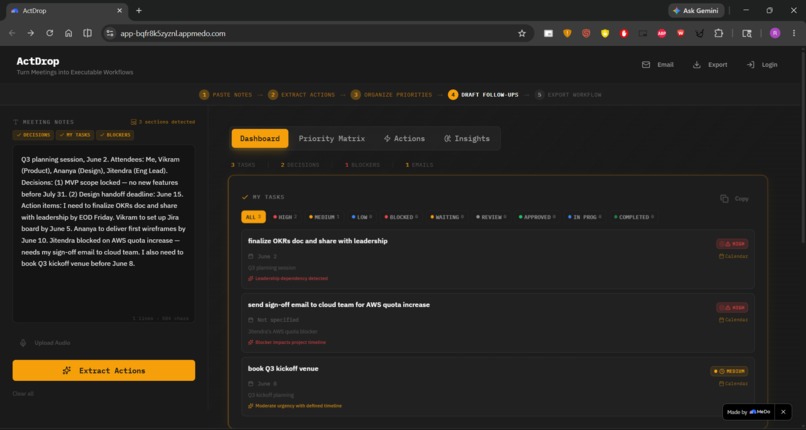The image size is (806, 430).
Task: Click the Extract Actions button
Action: coord(104,370)
